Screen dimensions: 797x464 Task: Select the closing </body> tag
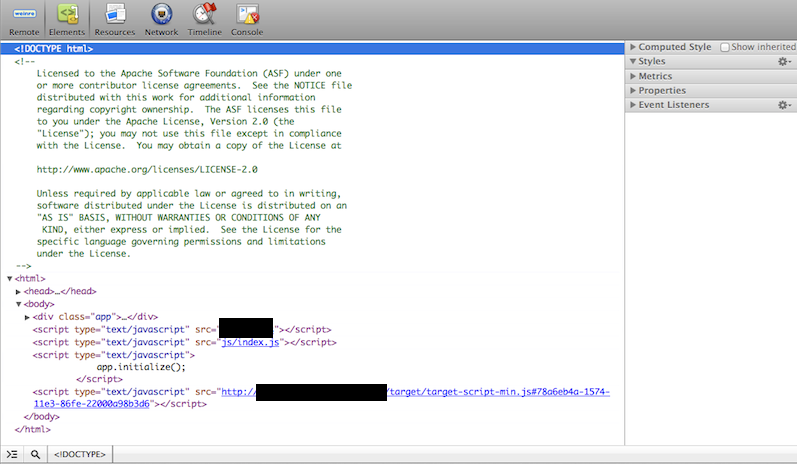(42, 417)
